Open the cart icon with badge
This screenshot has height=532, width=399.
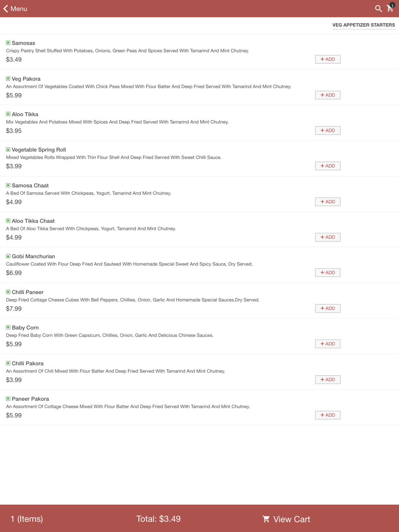[391, 8]
